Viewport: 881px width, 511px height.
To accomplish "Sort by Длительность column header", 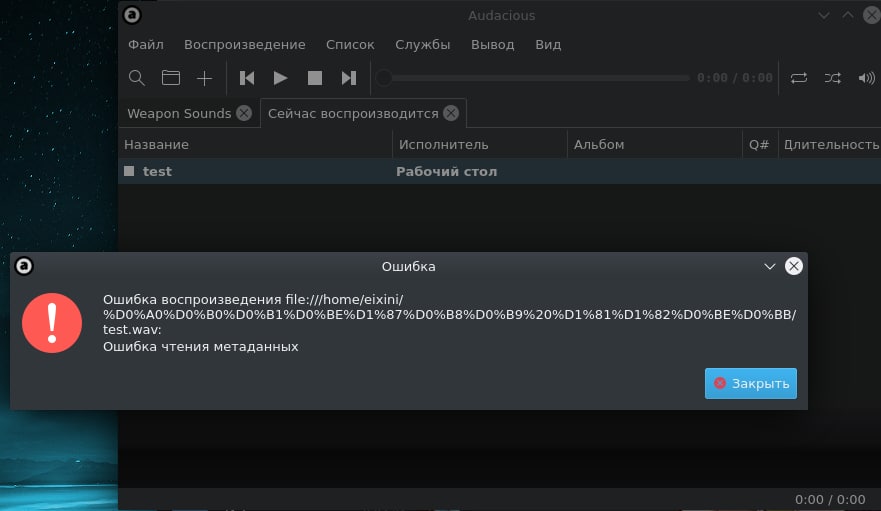I will tap(830, 144).
